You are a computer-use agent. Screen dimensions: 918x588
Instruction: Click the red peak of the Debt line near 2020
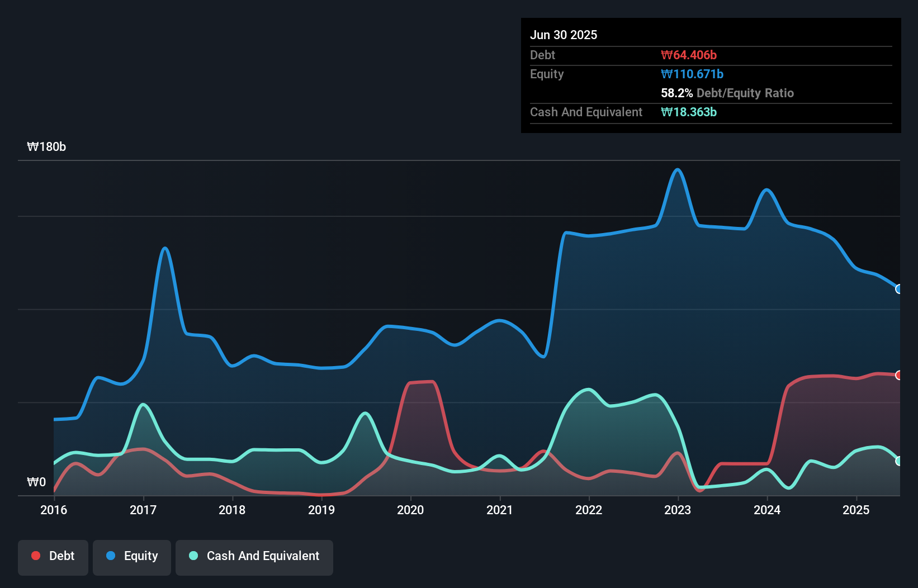422,382
